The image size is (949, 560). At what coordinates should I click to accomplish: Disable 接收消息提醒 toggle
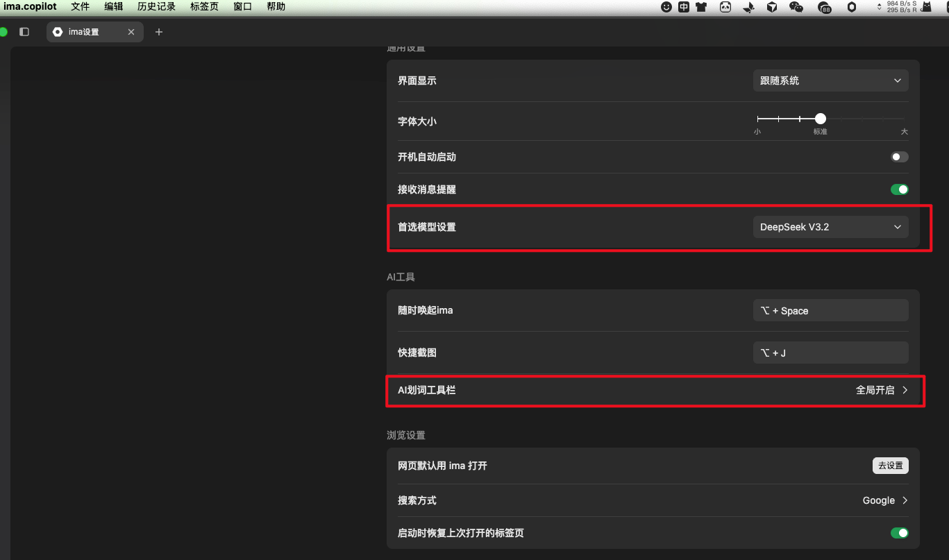(x=899, y=189)
